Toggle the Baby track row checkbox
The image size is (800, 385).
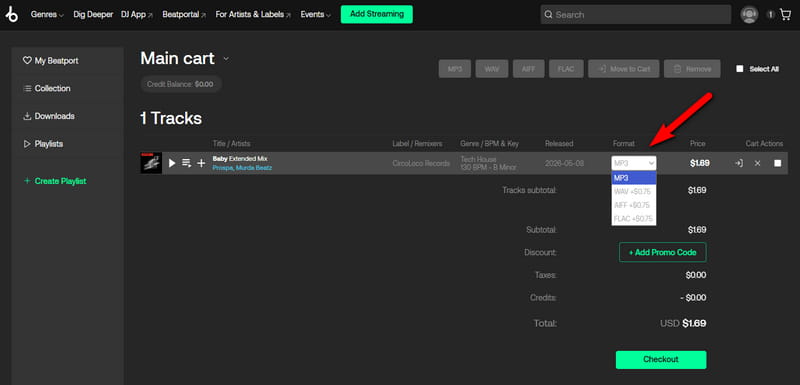pos(778,163)
